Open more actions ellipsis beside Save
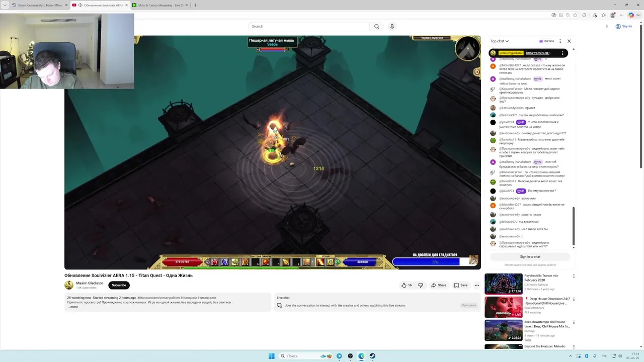The width and height of the screenshot is (644, 362). point(477,285)
